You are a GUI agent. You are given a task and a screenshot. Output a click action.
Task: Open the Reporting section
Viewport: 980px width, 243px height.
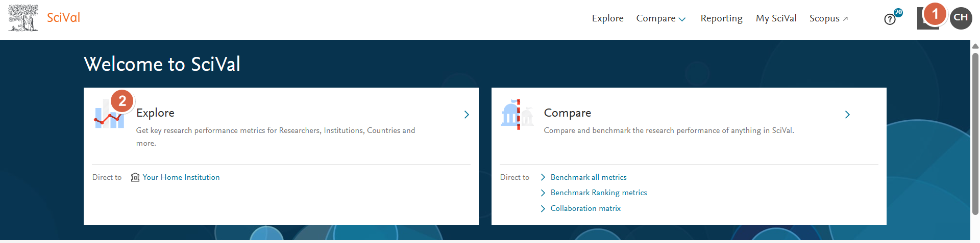coord(721,18)
